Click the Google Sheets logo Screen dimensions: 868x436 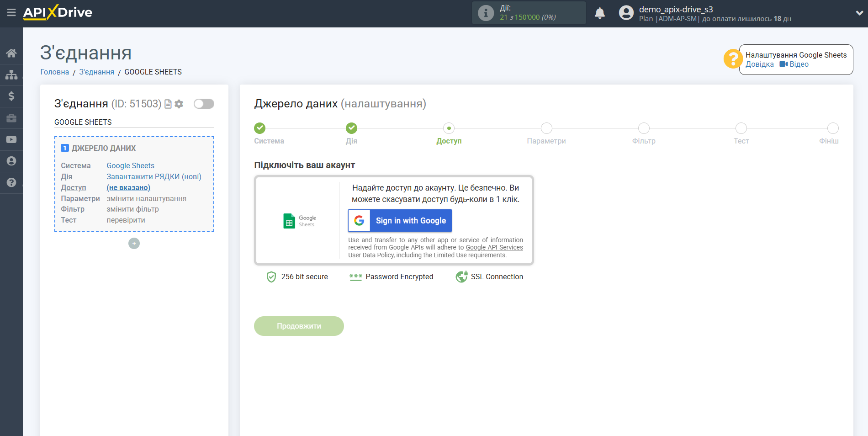(300, 221)
